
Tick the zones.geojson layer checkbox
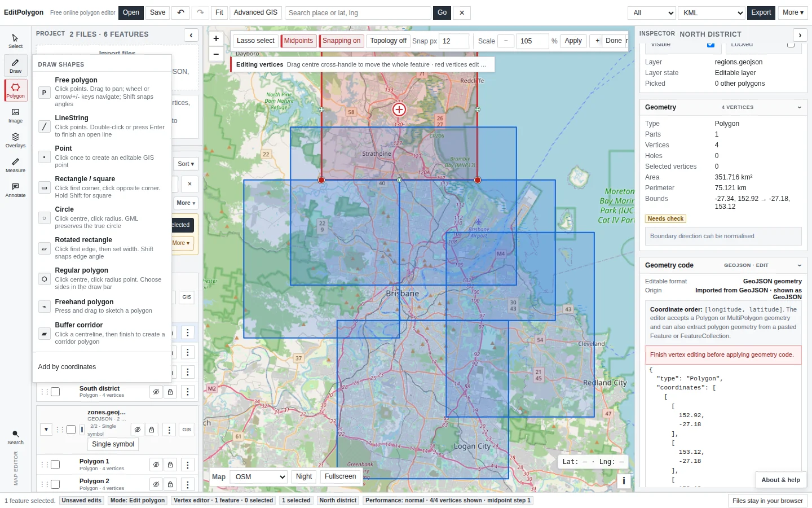click(71, 430)
